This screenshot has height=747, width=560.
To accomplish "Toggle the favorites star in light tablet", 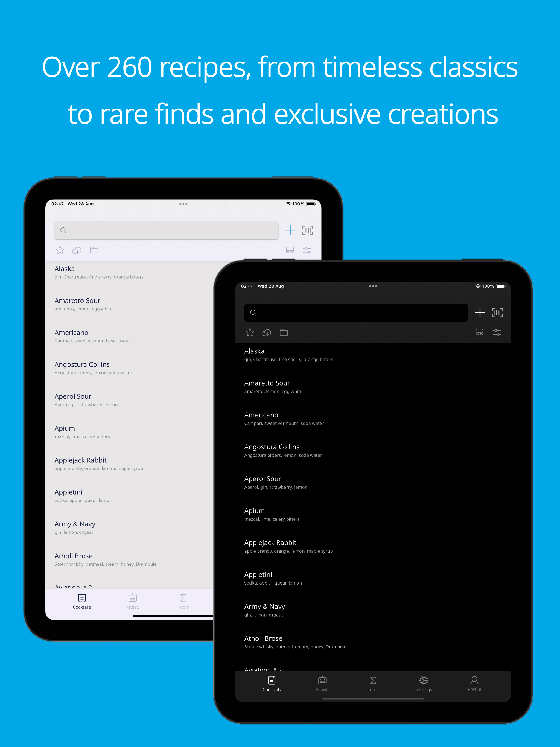I will [x=60, y=250].
